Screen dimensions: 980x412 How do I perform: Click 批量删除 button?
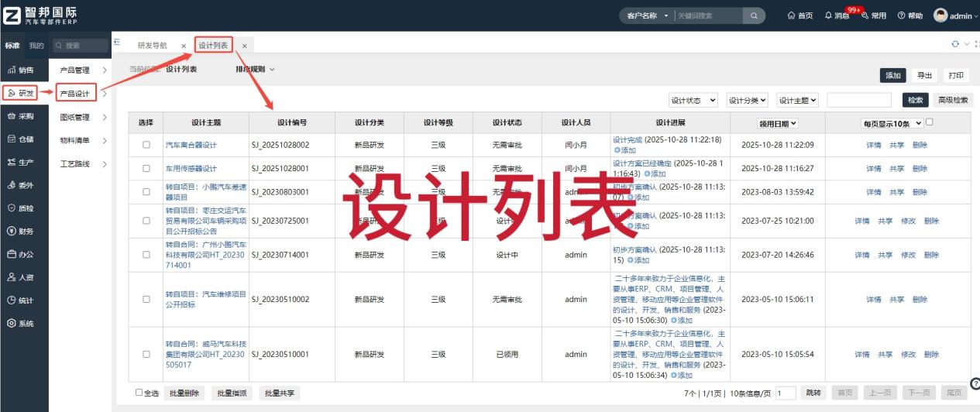[183, 393]
